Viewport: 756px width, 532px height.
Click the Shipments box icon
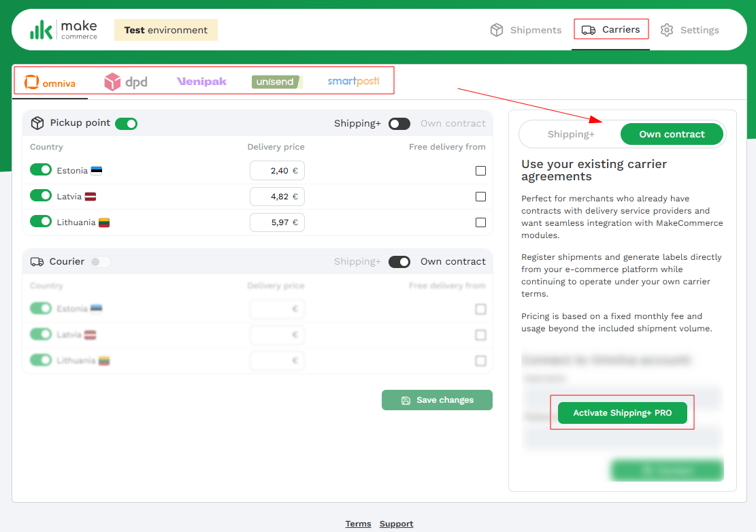pyautogui.click(x=497, y=30)
